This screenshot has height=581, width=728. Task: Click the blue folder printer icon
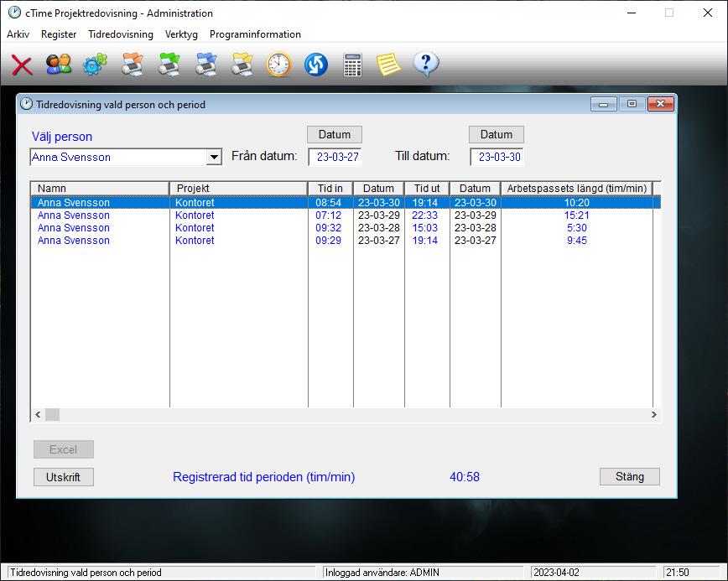(x=205, y=64)
